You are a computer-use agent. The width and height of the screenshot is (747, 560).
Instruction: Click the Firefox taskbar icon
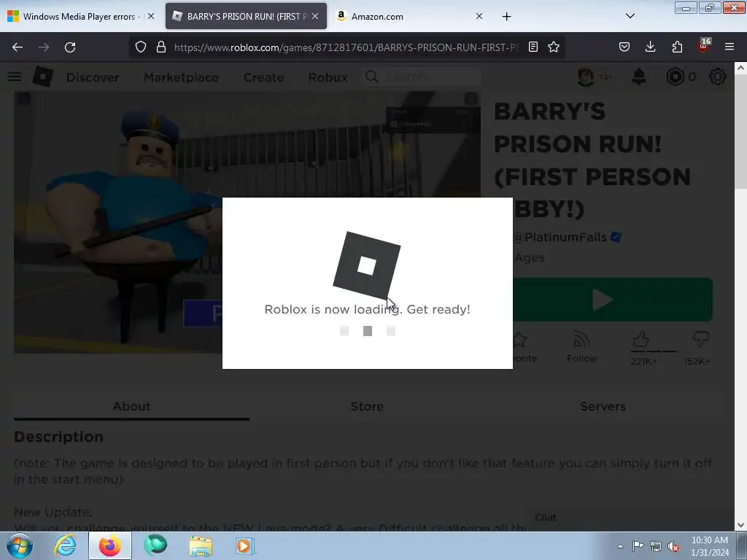click(110, 545)
